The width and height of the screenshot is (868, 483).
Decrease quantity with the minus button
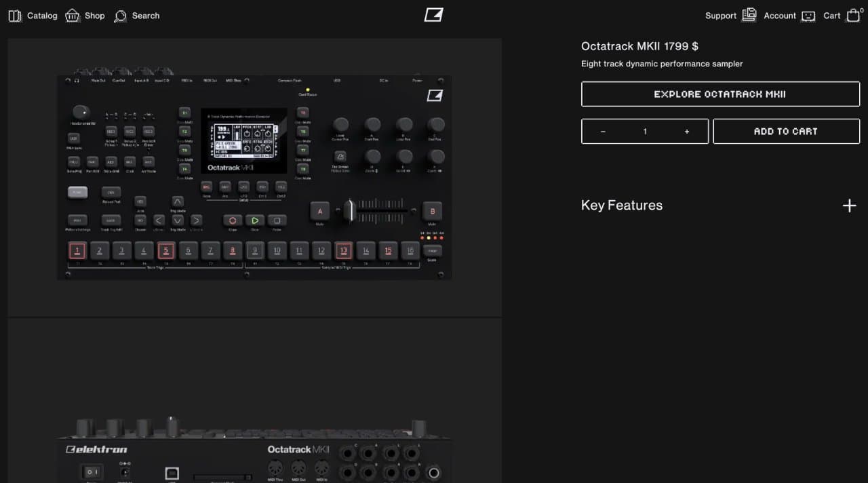tap(603, 132)
